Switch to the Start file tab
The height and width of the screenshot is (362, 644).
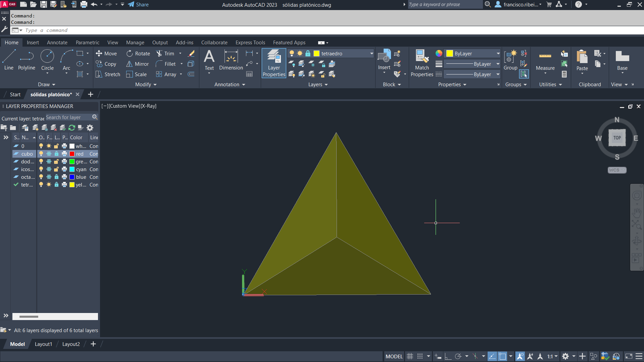15,94
